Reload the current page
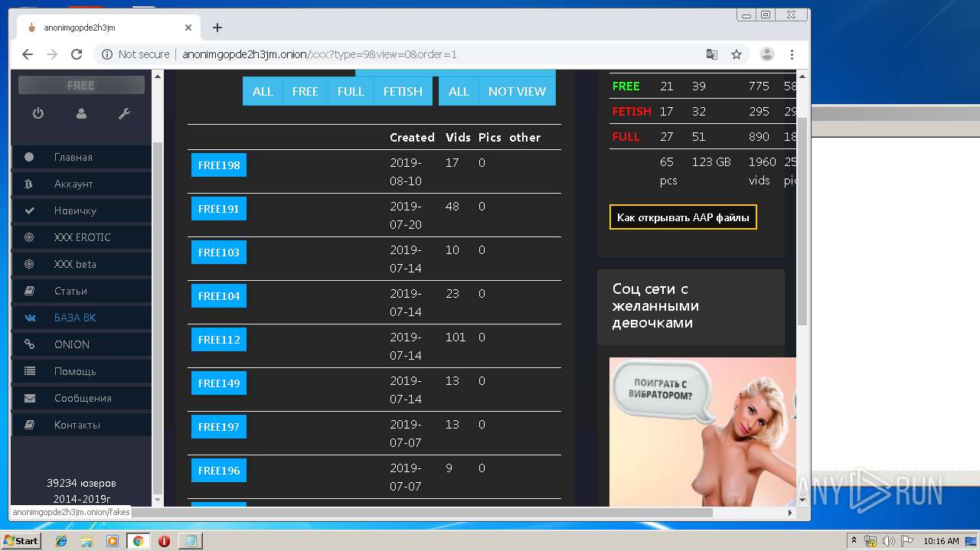 (77, 54)
